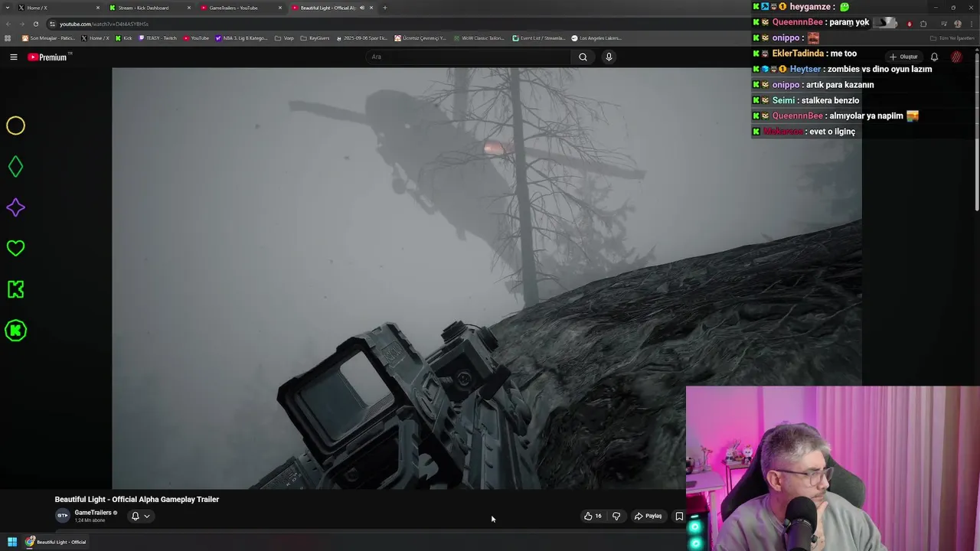Open the browser extensions puzzle icon
Viewport: 980px width, 551px height.
[923, 24]
